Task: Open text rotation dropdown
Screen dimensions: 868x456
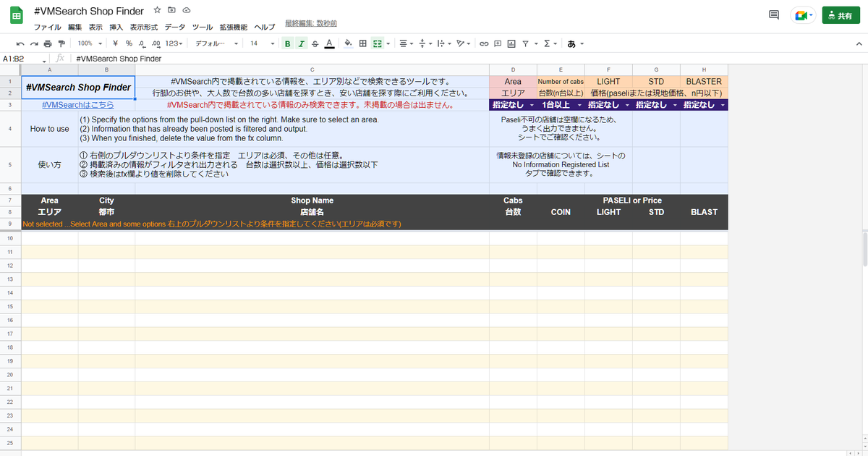Action: (x=463, y=43)
